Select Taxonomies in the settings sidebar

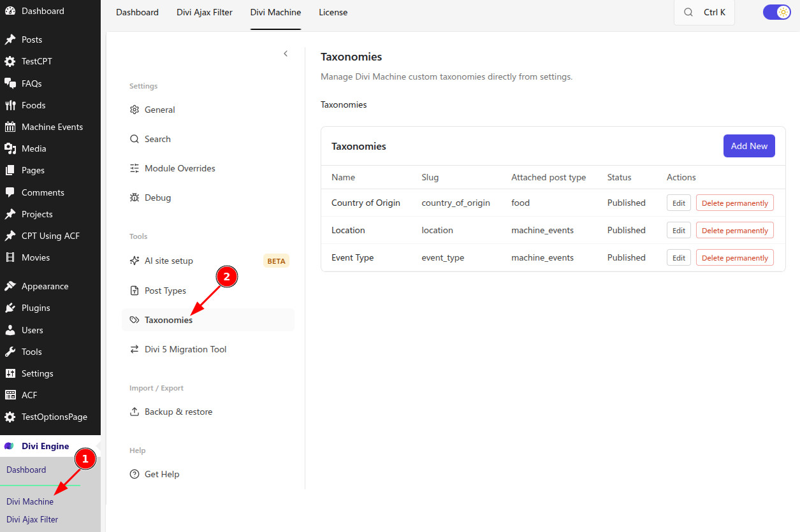coord(208,320)
